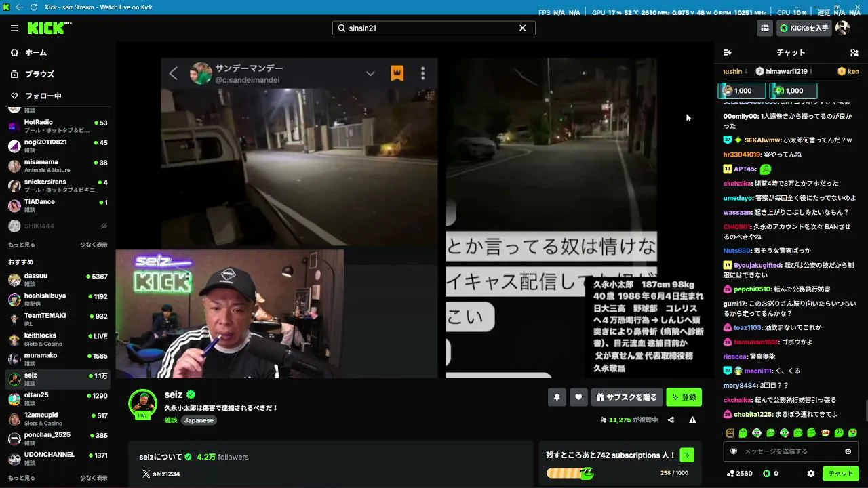
Task: Open chat settings gear
Action: (x=811, y=474)
